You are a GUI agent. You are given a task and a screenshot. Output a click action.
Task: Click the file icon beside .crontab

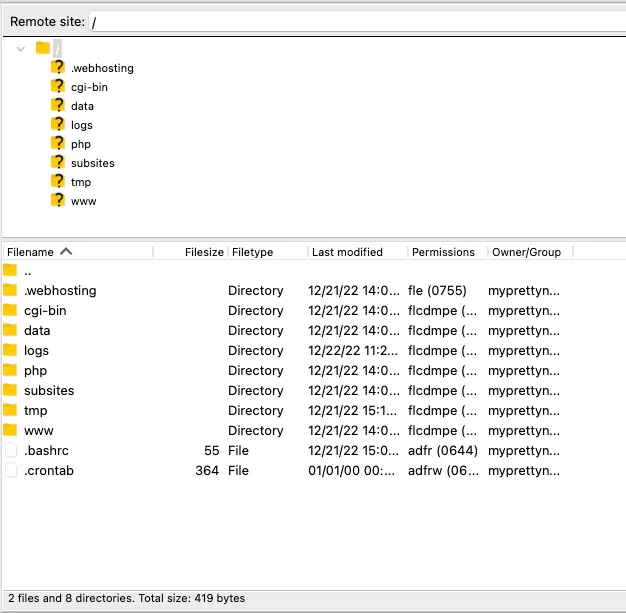coord(11,470)
